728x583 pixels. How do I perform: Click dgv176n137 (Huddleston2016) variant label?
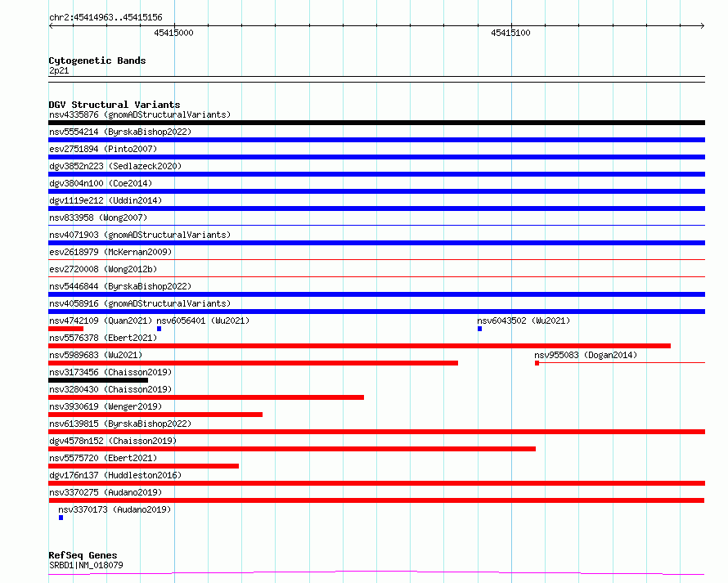115,475
